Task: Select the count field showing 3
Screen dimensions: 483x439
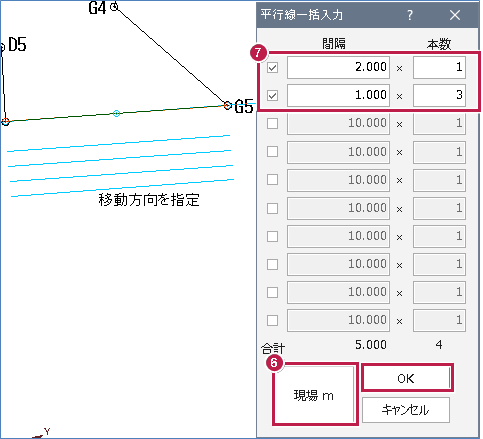Action: 439,95
